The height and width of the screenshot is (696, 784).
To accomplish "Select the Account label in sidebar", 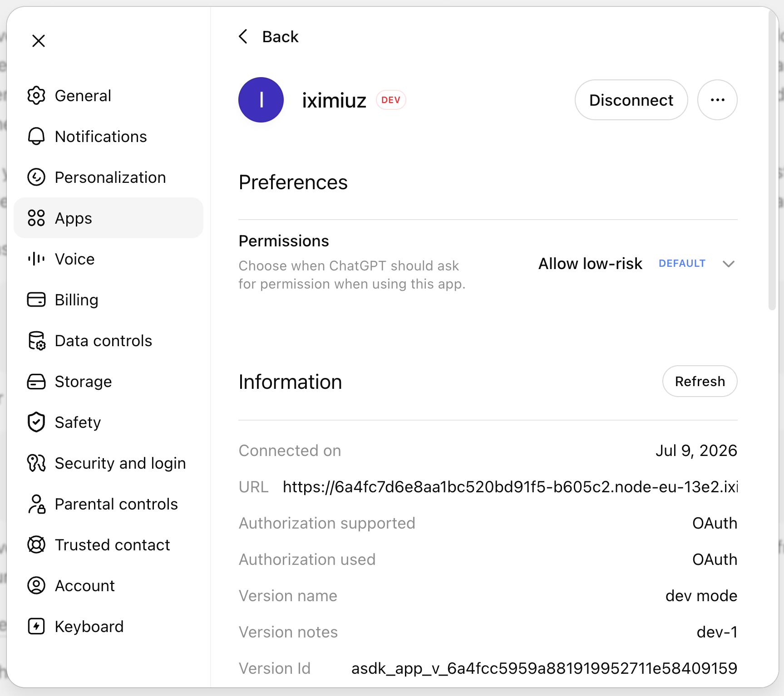I will (x=85, y=586).
